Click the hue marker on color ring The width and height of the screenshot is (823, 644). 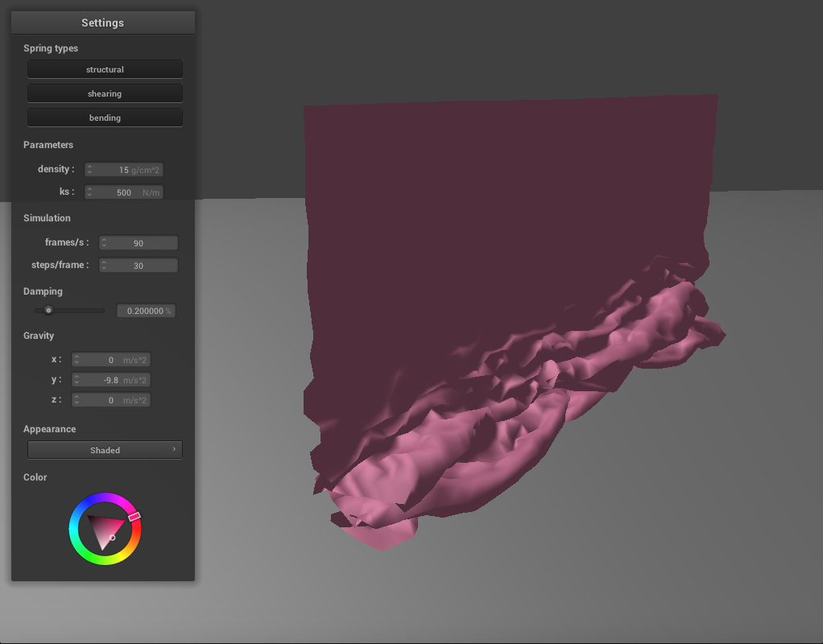(x=134, y=516)
